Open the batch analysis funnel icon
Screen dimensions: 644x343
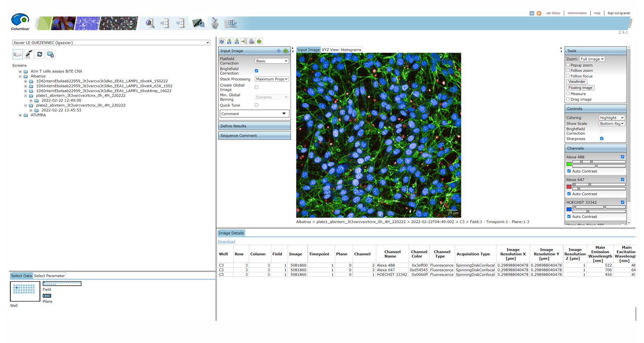(215, 23)
